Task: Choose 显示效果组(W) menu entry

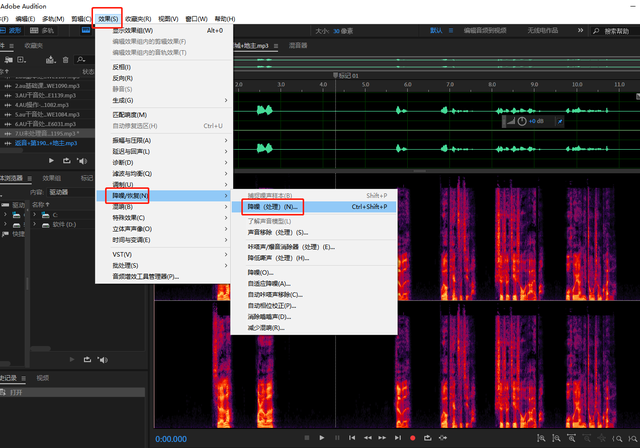Action: pos(162,30)
